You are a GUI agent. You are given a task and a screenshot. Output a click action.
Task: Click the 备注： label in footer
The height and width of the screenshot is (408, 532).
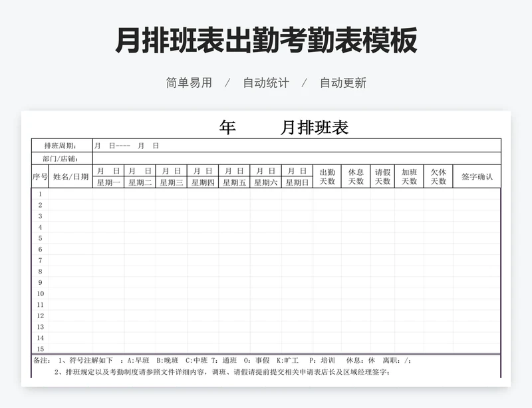click(x=42, y=361)
